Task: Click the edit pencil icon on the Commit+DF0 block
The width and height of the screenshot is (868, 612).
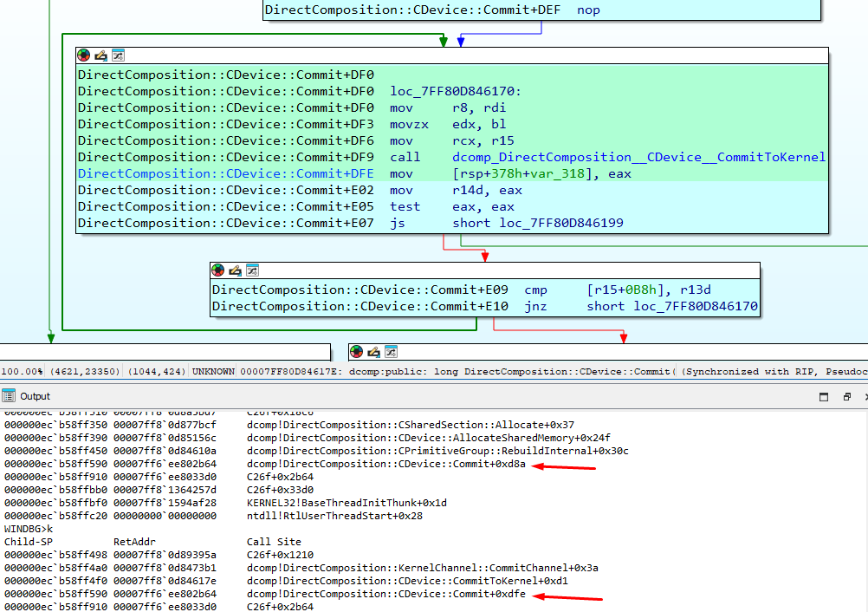Action: [100, 55]
